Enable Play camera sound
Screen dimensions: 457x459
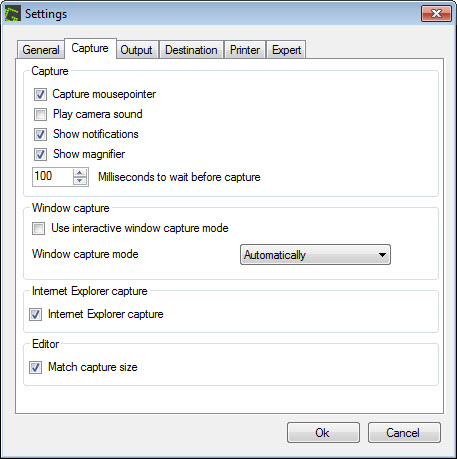coord(40,114)
